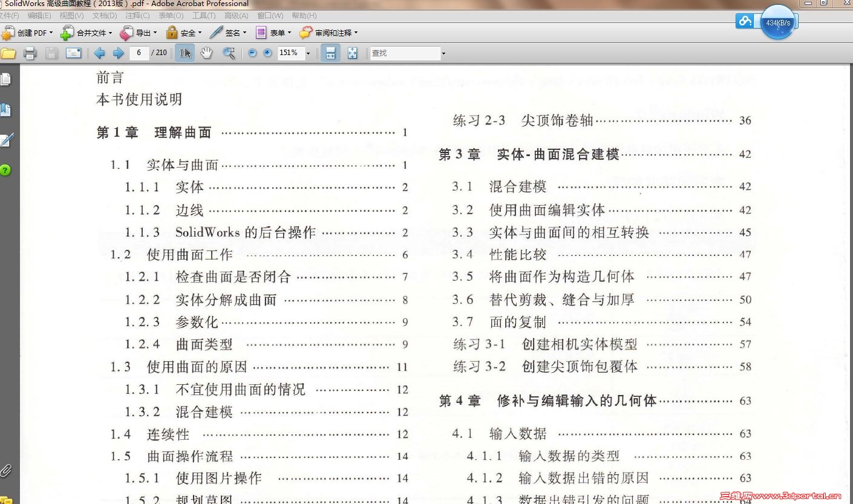The height and width of the screenshot is (504, 853).
Task: Open the 视图(V) menu
Action: (71, 16)
